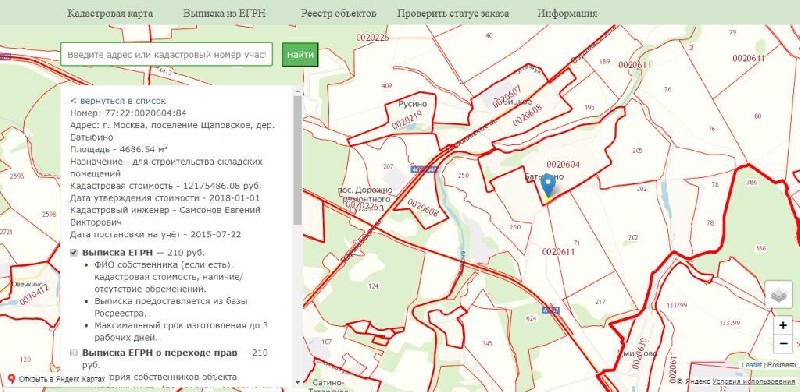The image size is (800, 392).
Task: Zoom in with the plus button
Action: pos(783,325)
